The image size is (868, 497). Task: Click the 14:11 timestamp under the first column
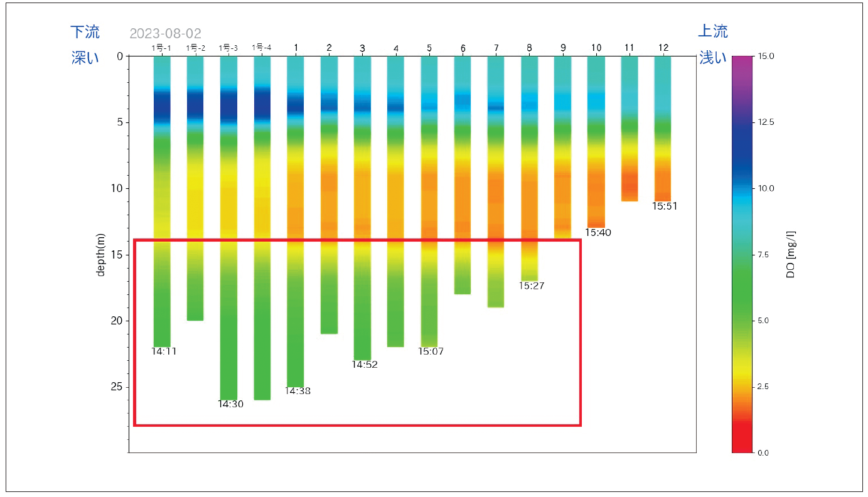pyautogui.click(x=164, y=351)
